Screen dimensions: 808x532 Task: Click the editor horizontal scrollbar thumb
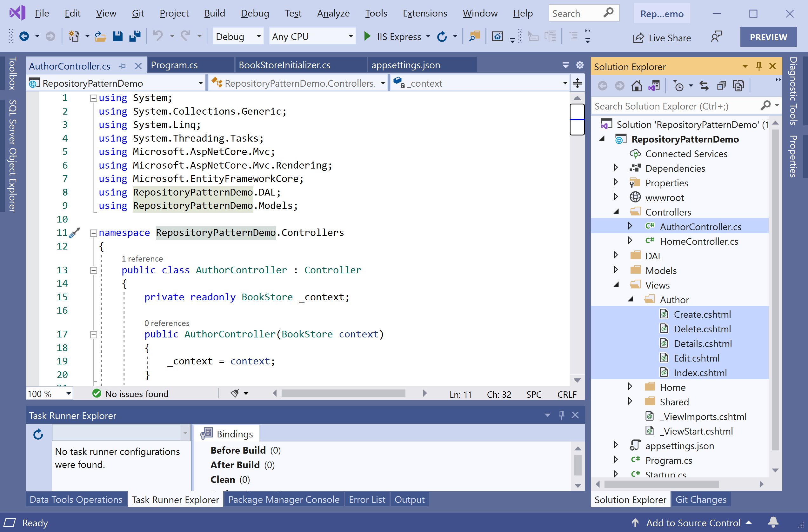point(343,394)
